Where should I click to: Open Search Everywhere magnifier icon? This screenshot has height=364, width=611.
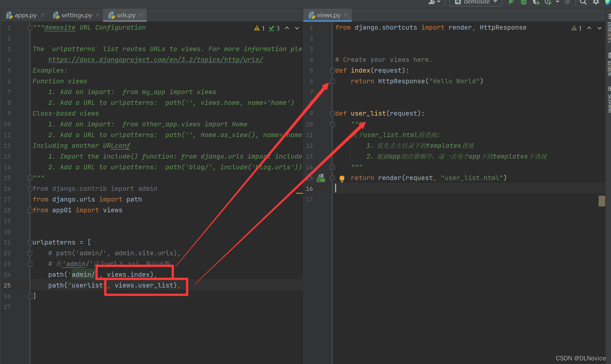[x=583, y=2]
